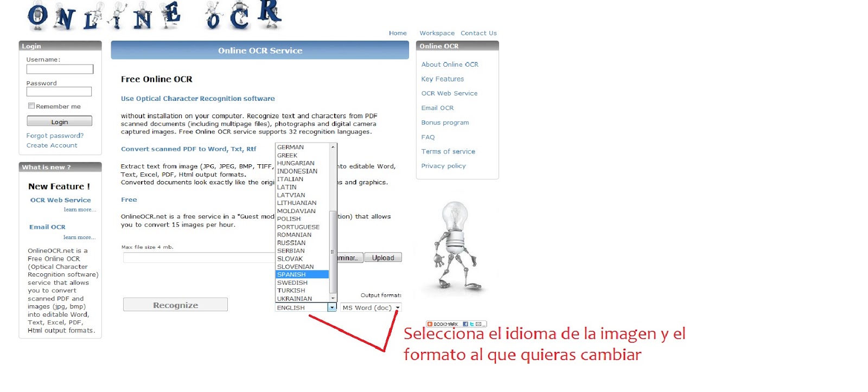Image resolution: width=868 pixels, height=392 pixels.
Task: Open the Workspace menu link
Action: pos(437,33)
